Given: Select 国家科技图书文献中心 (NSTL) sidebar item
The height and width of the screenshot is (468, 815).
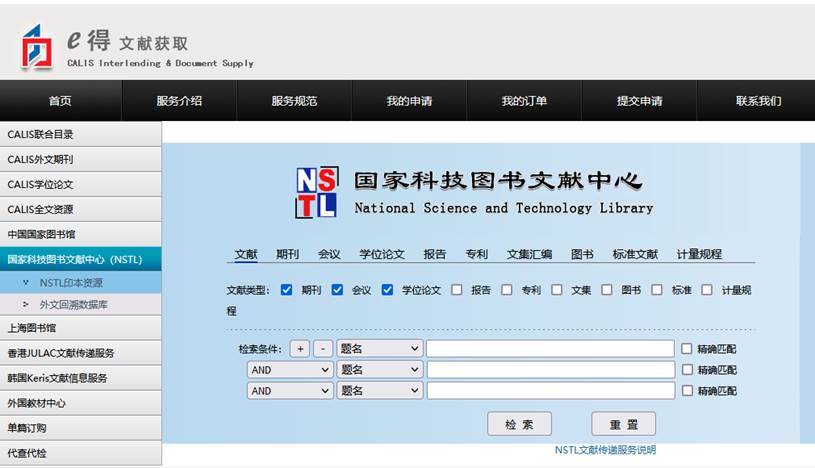Looking at the screenshot, I should (x=81, y=259).
